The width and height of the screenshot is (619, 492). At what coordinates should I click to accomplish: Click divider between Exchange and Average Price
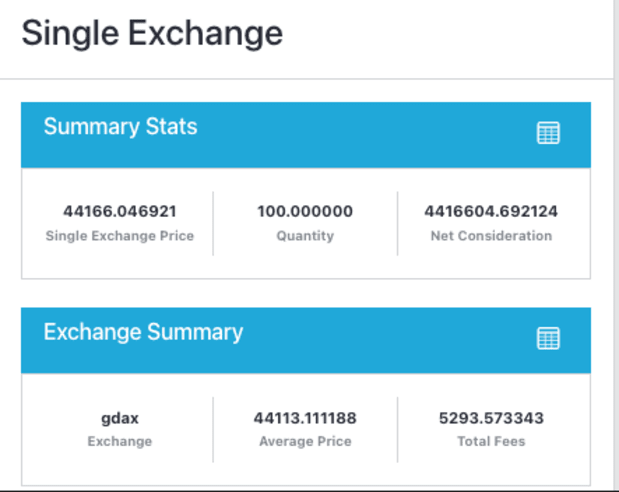pos(213,429)
